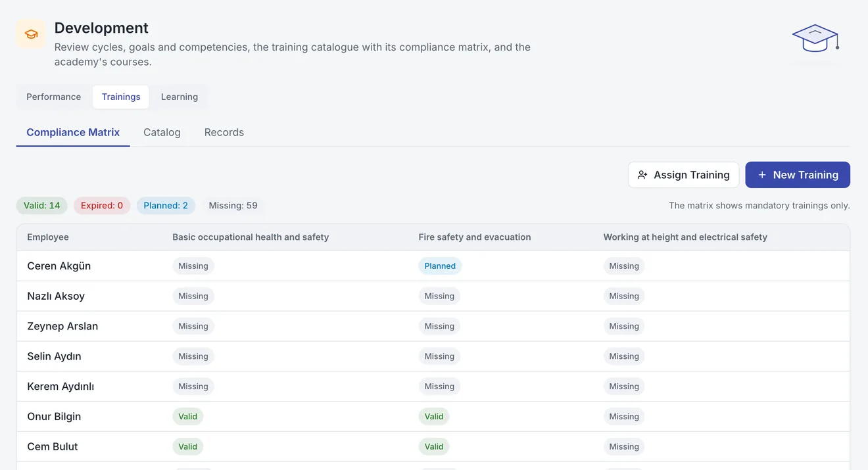Filter by the Missing: 59 badge
868x470 pixels.
pos(233,206)
